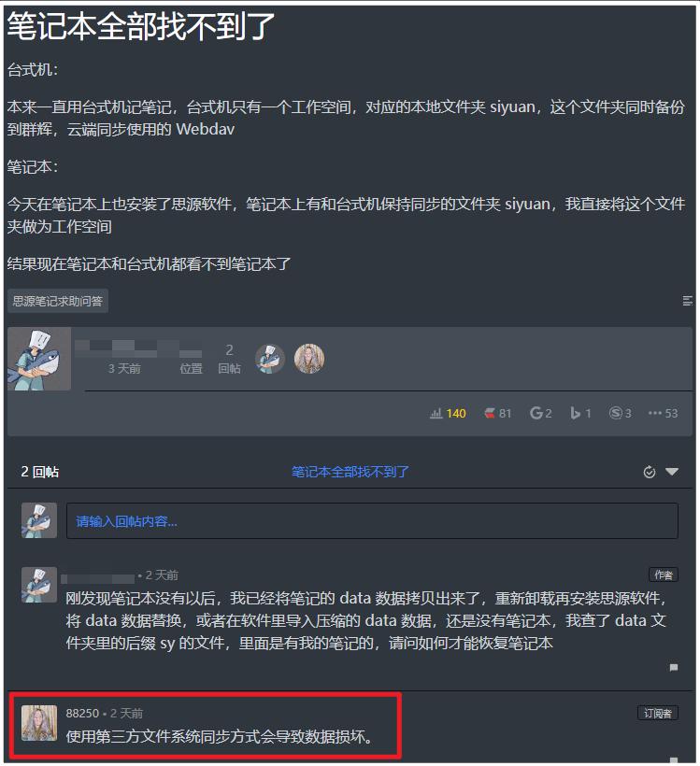700x766 pixels.
Task: Click the 请输入回帖内容 reply input box
Action: coord(372,520)
